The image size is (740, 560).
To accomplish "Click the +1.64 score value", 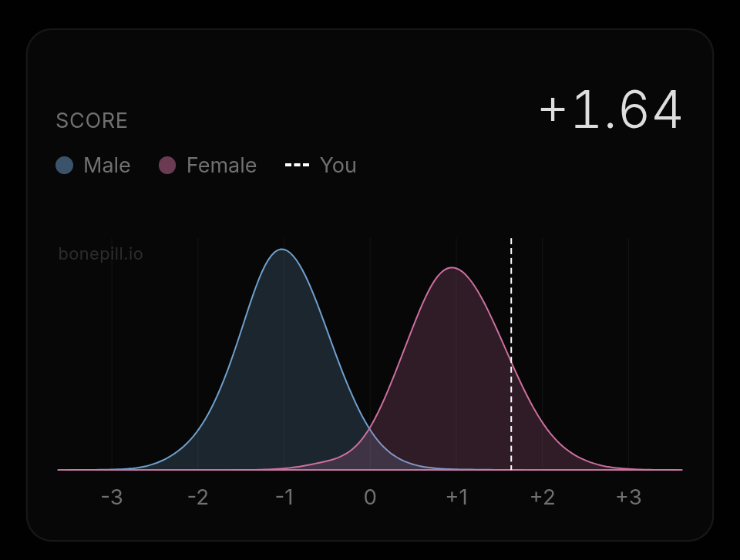I will click(610, 110).
